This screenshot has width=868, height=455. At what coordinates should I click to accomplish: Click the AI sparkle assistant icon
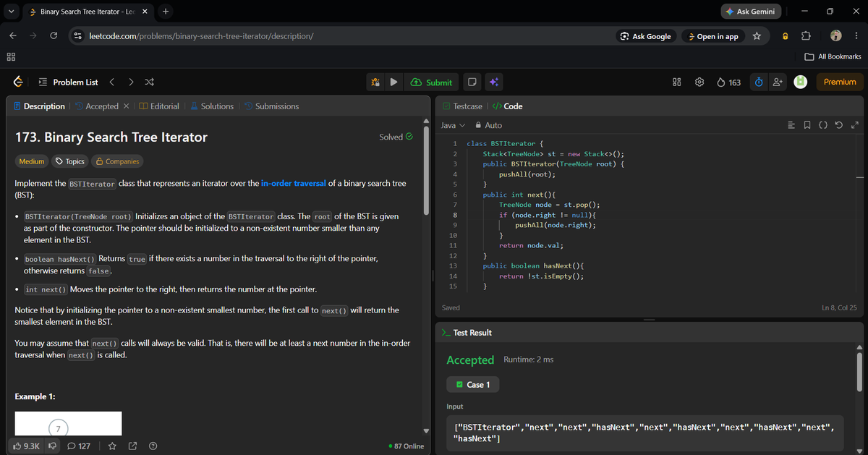click(x=494, y=82)
